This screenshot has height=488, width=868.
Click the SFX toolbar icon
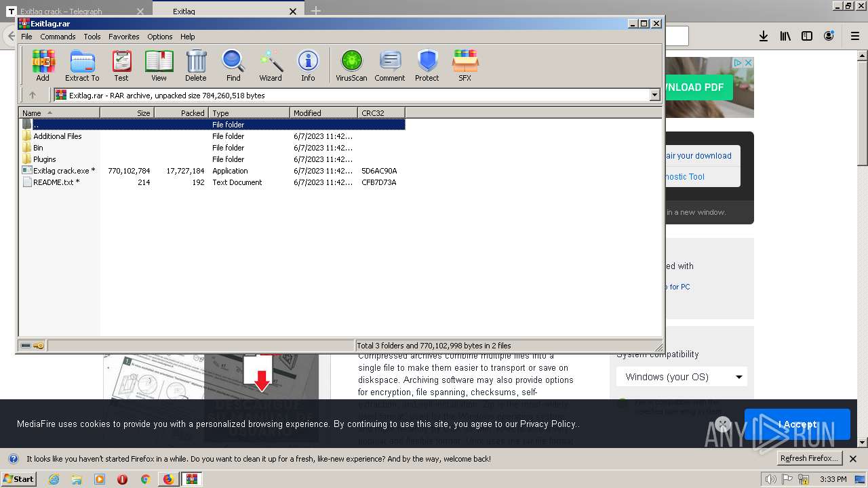pos(465,66)
